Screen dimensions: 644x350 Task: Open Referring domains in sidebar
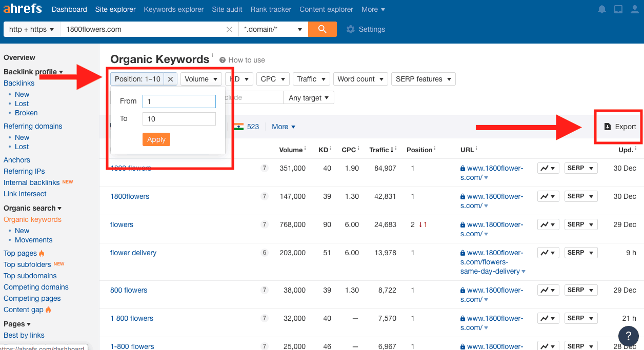click(x=33, y=126)
